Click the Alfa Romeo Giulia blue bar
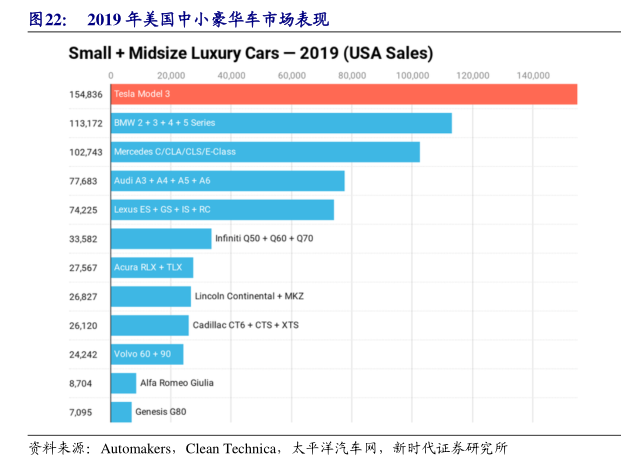 pyautogui.click(x=124, y=383)
